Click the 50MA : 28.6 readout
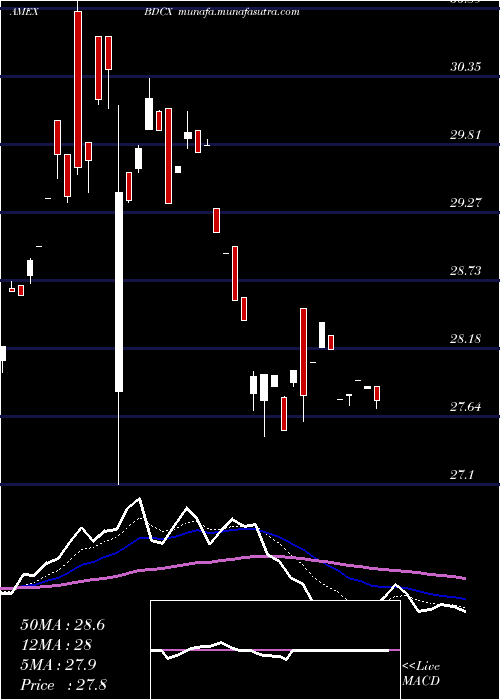The height and width of the screenshot is (700, 500). [62, 625]
